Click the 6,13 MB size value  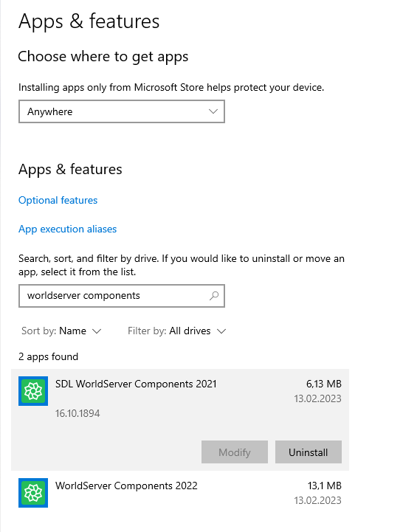point(323,384)
